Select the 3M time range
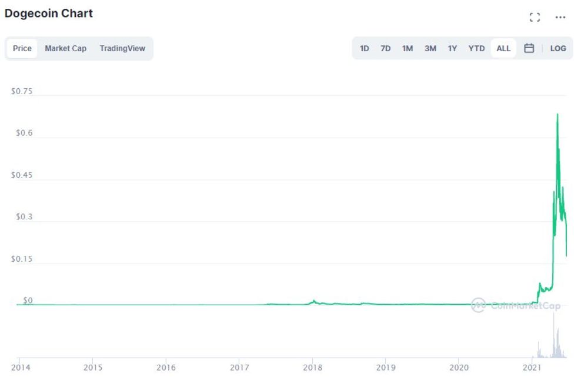The image size is (588, 387). 430,48
